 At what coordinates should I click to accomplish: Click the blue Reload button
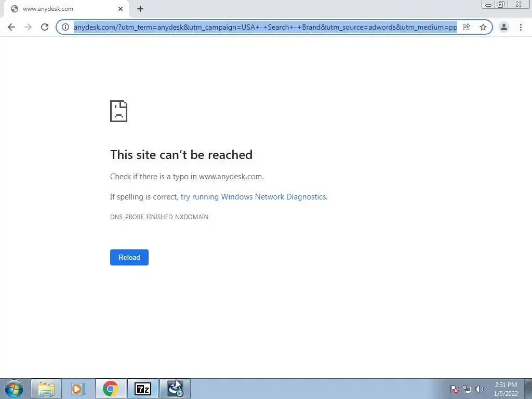pyautogui.click(x=129, y=257)
